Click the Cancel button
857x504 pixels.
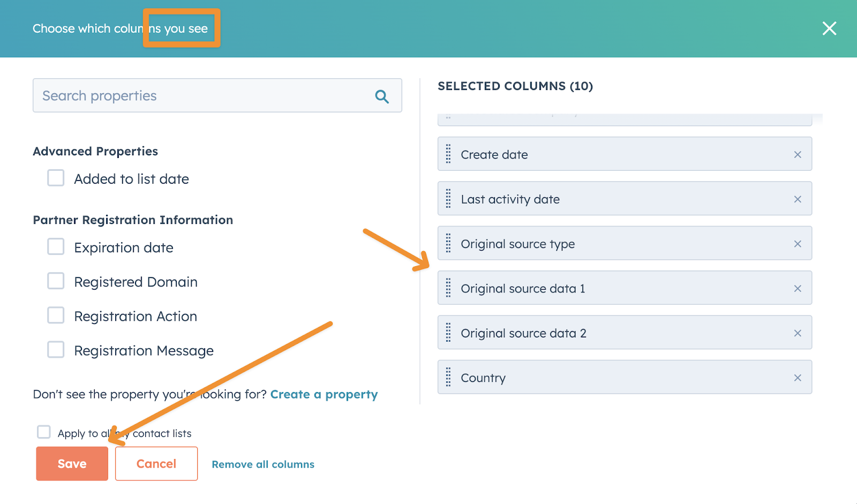[x=156, y=464]
